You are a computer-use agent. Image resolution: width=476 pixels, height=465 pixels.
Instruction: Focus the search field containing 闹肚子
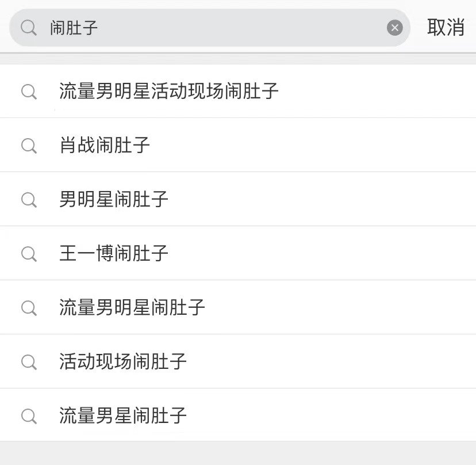point(209,28)
